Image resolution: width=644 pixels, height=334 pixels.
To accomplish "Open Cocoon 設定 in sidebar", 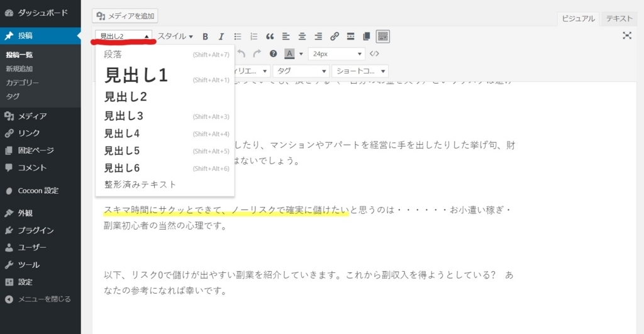I will pyautogui.click(x=40, y=191).
